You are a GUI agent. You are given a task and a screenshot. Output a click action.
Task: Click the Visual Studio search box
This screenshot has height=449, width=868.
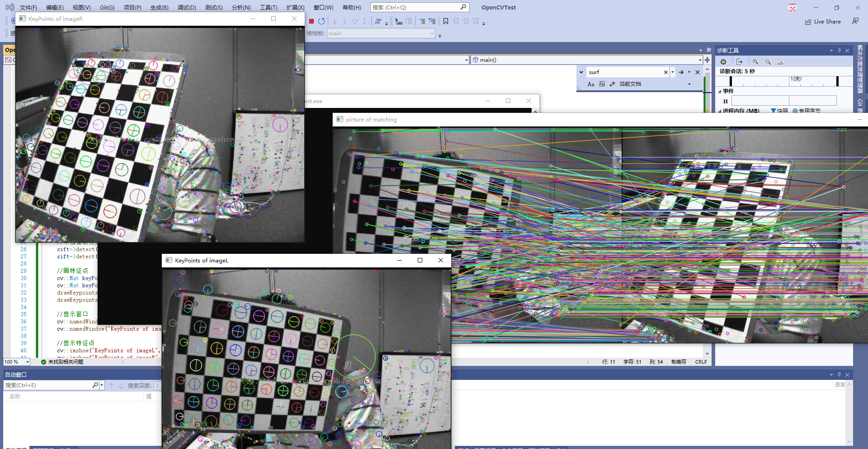tap(420, 7)
